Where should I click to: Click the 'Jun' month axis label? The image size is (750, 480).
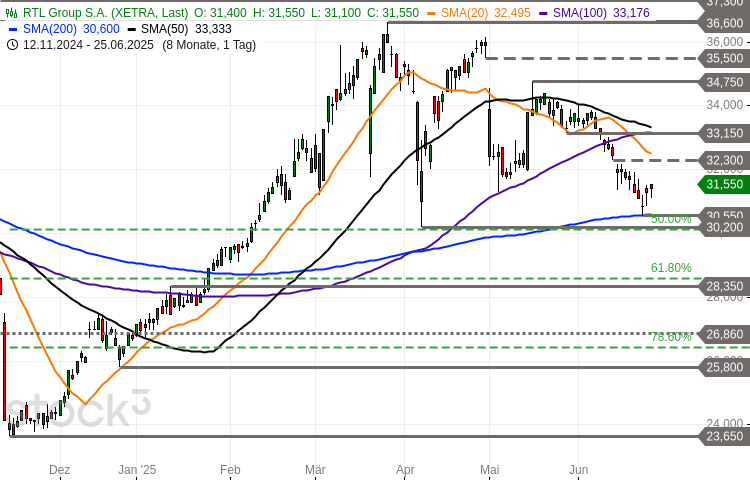coord(579,469)
